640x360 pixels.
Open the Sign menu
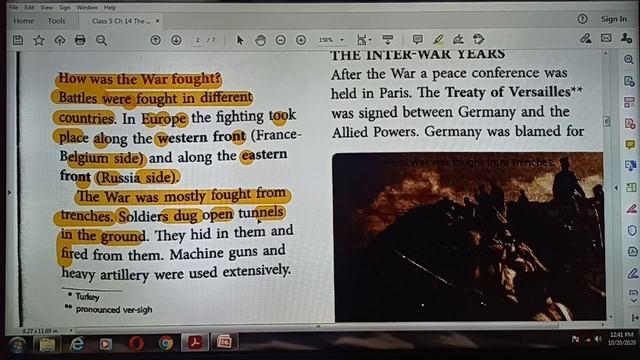pos(64,7)
